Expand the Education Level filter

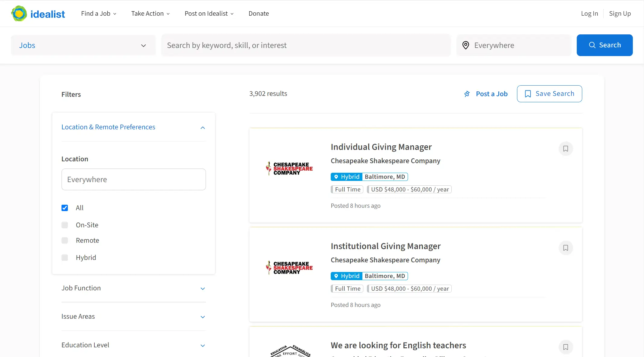coord(133,345)
